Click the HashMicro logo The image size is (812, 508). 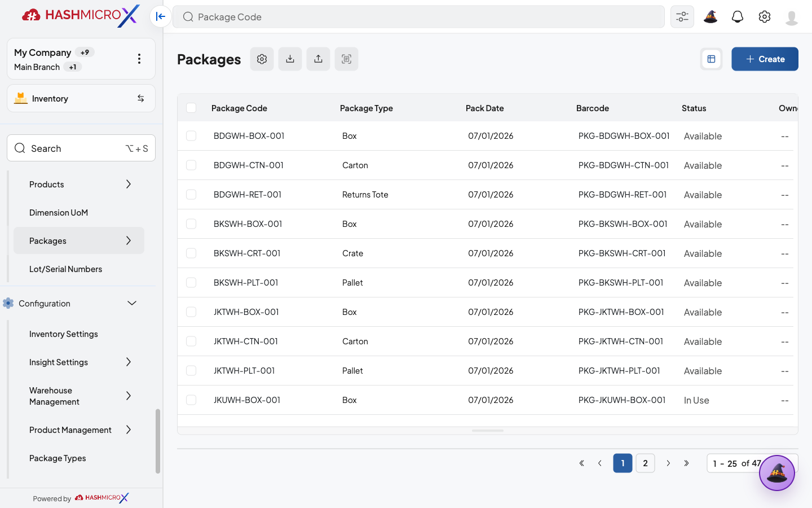click(81, 15)
